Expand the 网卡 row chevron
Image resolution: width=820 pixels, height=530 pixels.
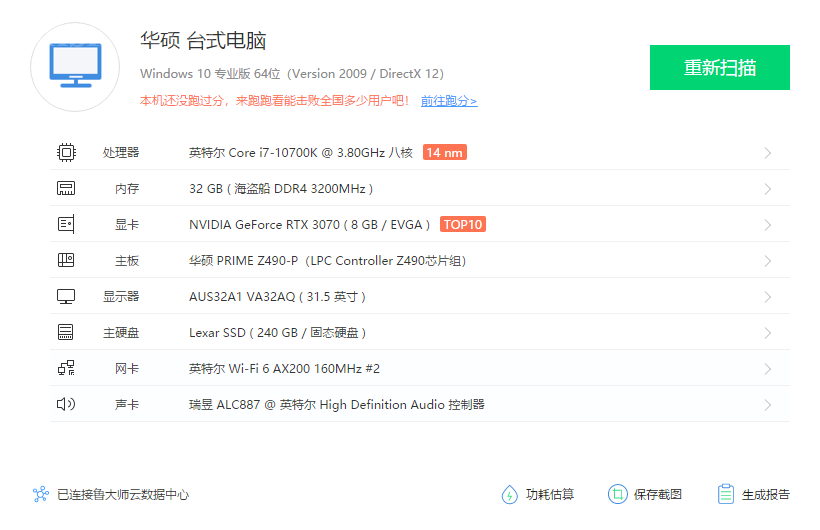coord(768,369)
